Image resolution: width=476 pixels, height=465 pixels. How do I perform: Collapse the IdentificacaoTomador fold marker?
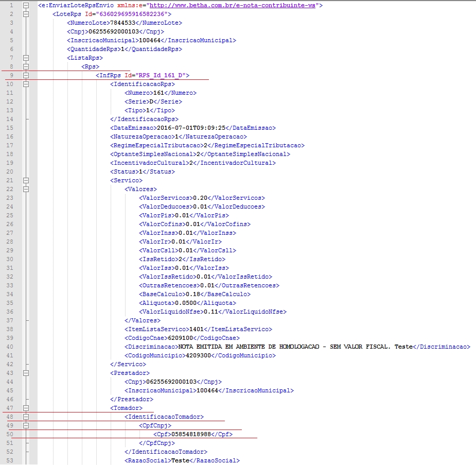(x=27, y=416)
